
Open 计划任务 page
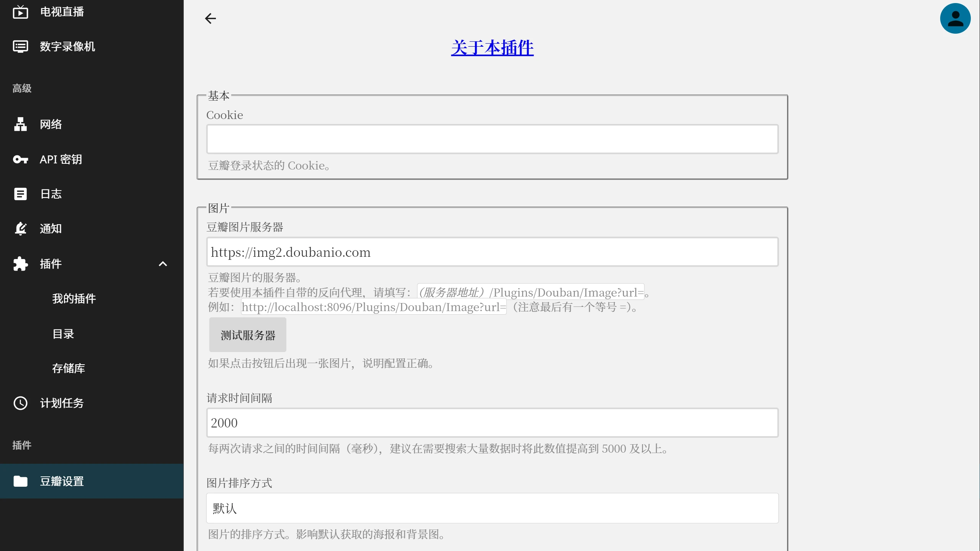tap(92, 403)
